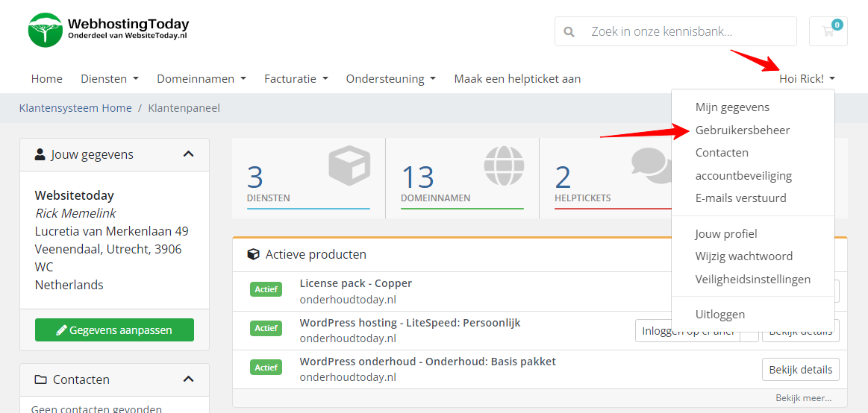Click the domain names globe icon
The width and height of the screenshot is (868, 413).
(503, 166)
